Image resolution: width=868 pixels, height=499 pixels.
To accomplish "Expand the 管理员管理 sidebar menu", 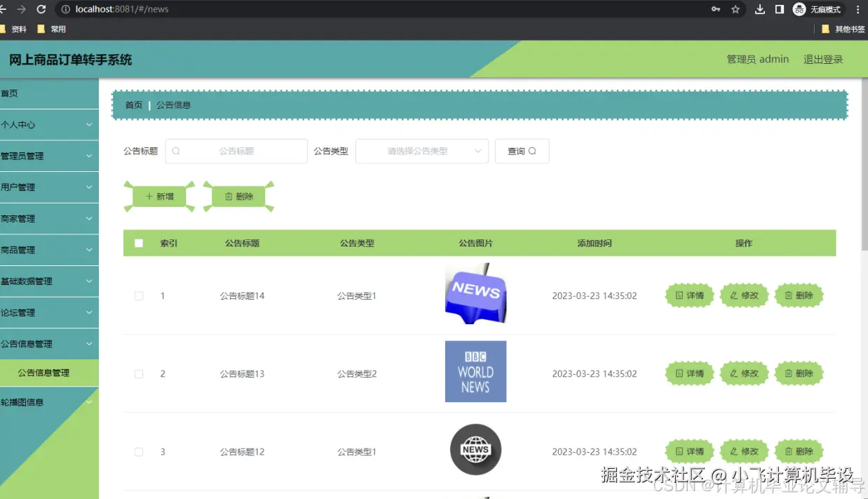I will coord(49,156).
